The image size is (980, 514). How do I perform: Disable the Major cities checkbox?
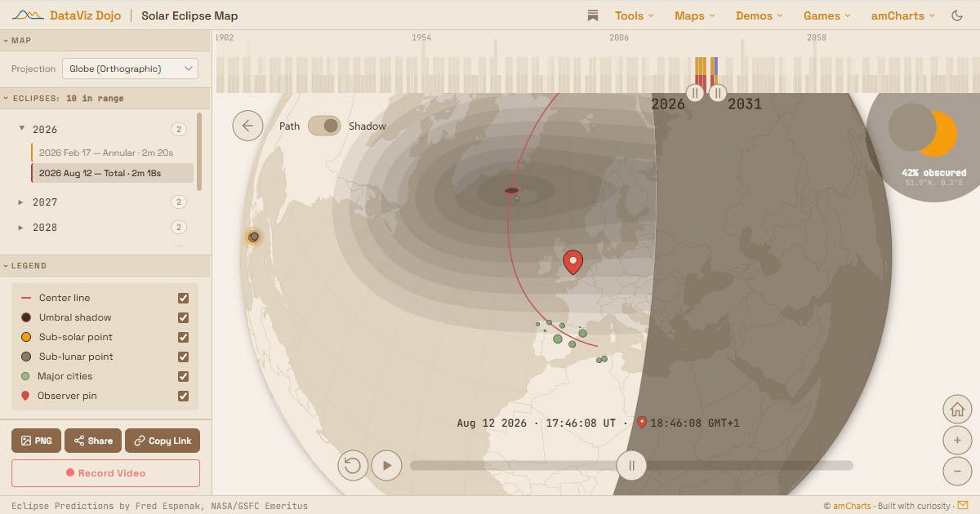pos(184,376)
